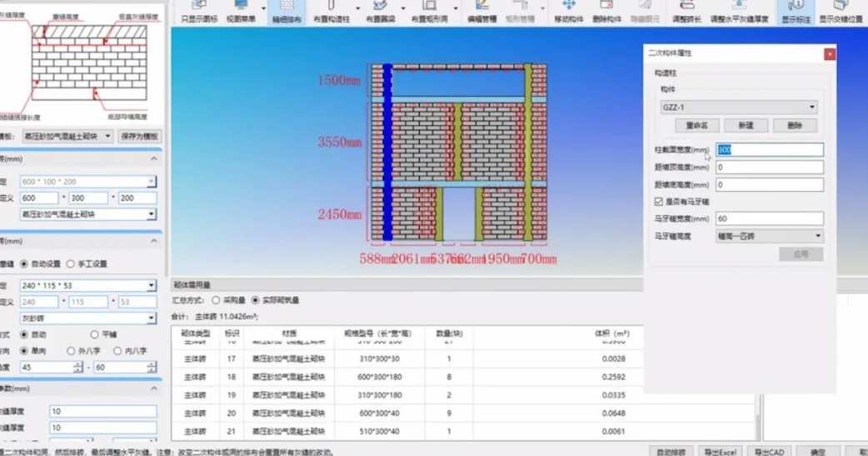This screenshot has width=868, height=456.
Task: Open the 布置构造柱 dropdown arrow
Action: click(357, 8)
